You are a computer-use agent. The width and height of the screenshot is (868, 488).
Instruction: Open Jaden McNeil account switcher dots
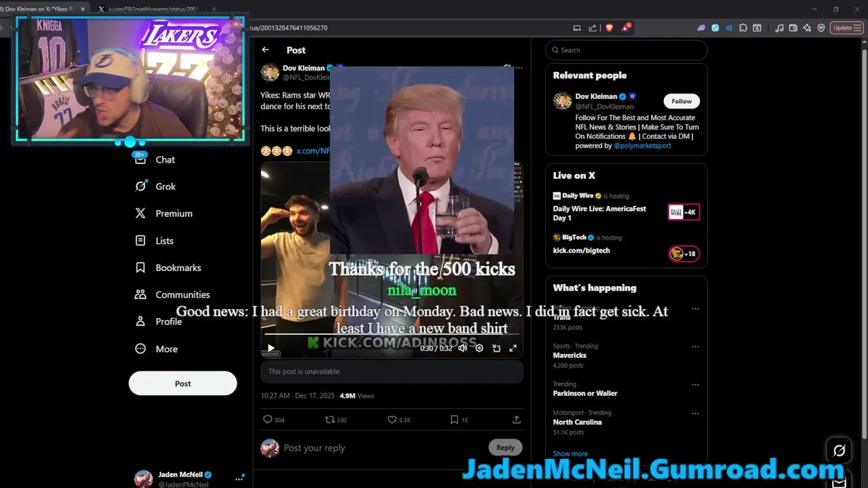point(239,479)
